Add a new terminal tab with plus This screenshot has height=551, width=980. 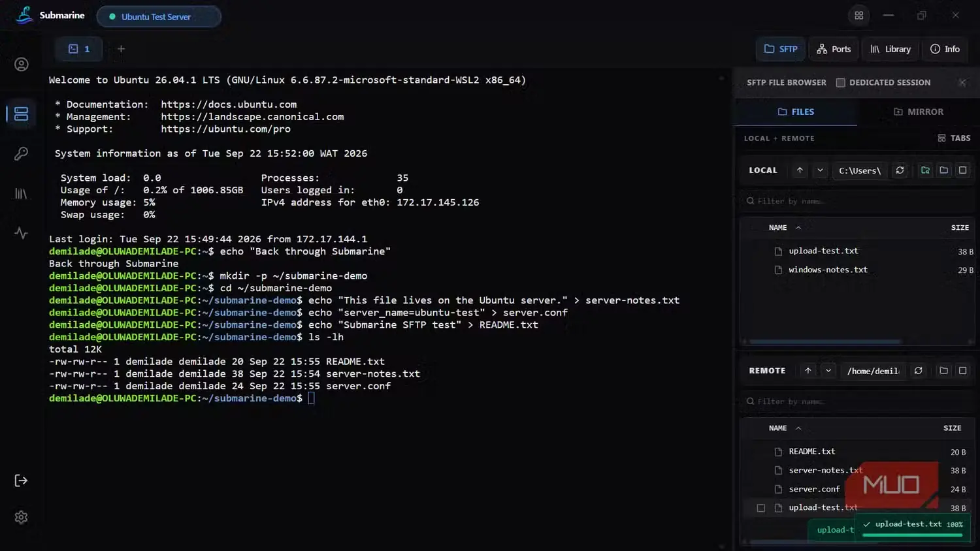(121, 49)
